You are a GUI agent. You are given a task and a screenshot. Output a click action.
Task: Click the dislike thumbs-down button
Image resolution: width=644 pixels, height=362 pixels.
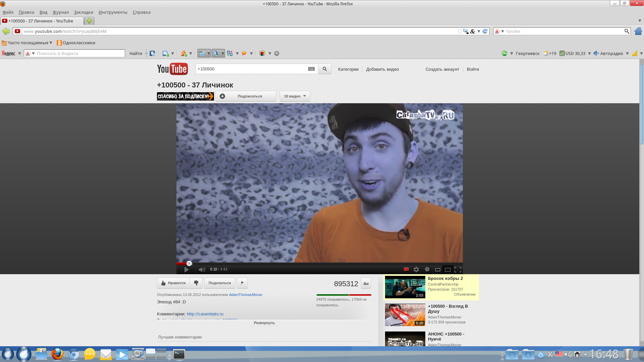pos(196,283)
